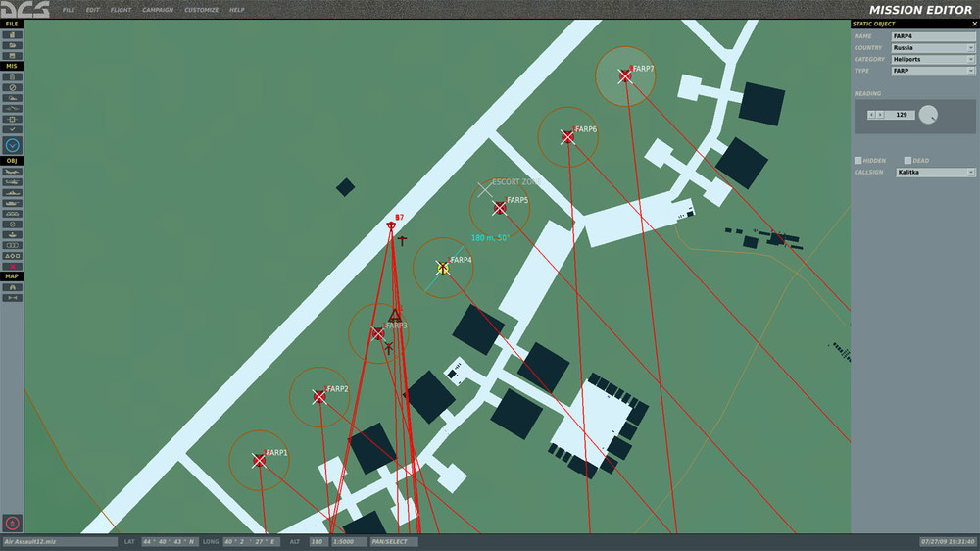This screenshot has width=980, height=551.
Task: Click the red exit icon in the bottom-left corner
Action: [x=12, y=523]
